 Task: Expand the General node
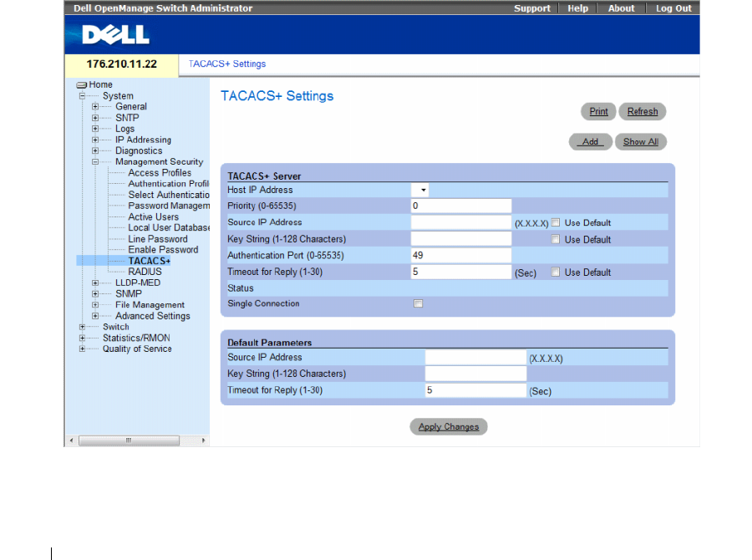(95, 106)
